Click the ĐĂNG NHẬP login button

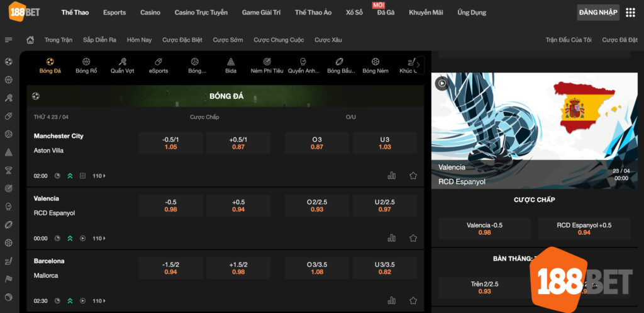pos(598,13)
